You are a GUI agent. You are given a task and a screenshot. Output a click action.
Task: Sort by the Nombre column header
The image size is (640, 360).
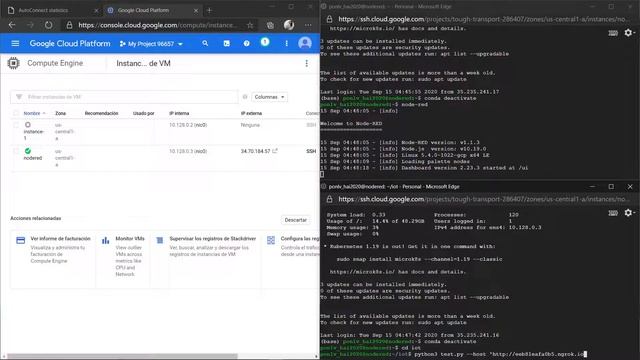(x=32, y=113)
